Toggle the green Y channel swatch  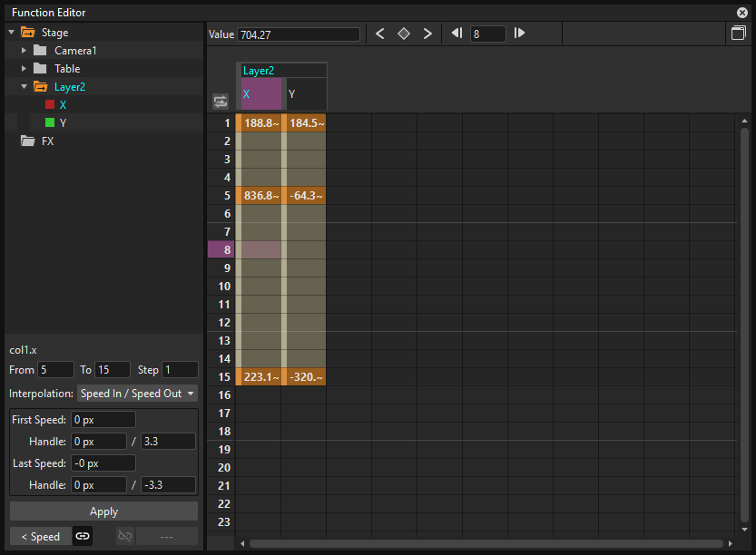pos(50,122)
